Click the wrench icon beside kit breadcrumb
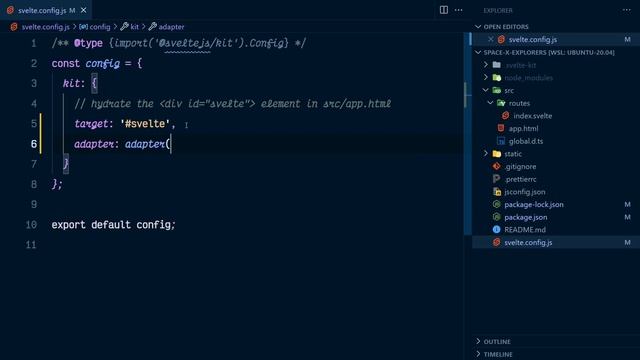 (124, 27)
